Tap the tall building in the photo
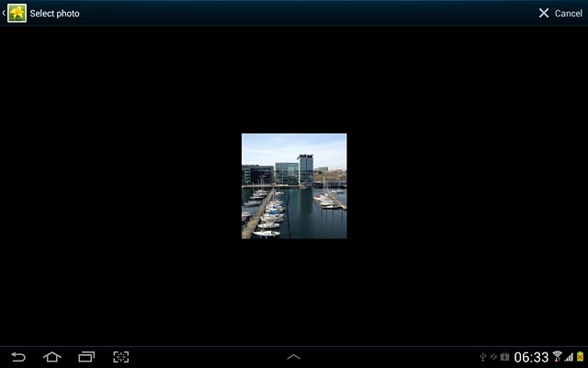This screenshot has height=368, width=588. click(305, 168)
